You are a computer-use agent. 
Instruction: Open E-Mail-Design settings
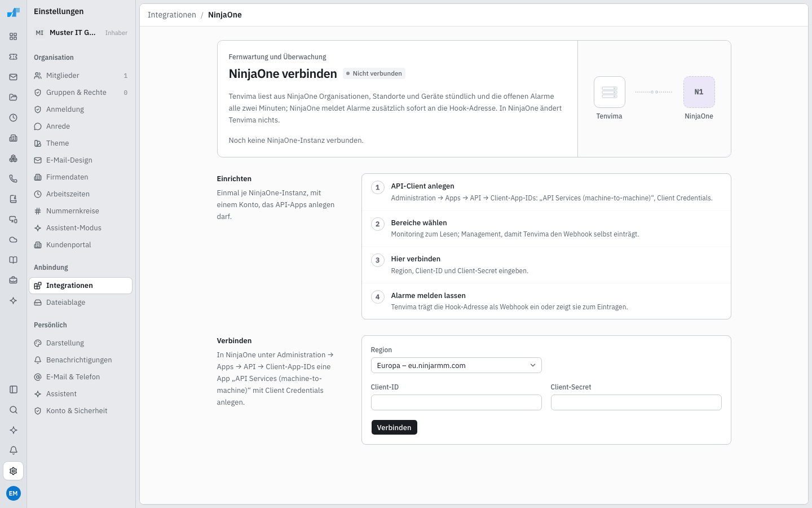click(x=81, y=160)
